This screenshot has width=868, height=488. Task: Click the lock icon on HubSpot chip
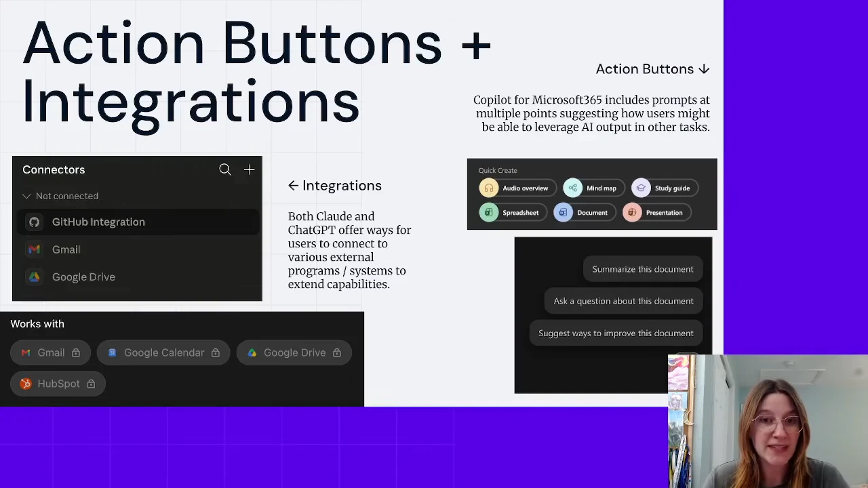[x=91, y=384]
